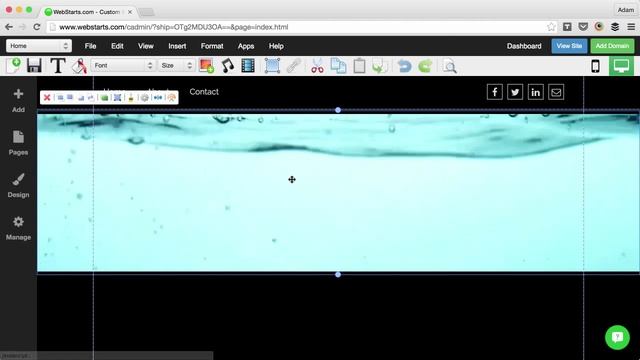The image size is (640, 360).
Task: Open the Format menu
Action: coord(212,46)
